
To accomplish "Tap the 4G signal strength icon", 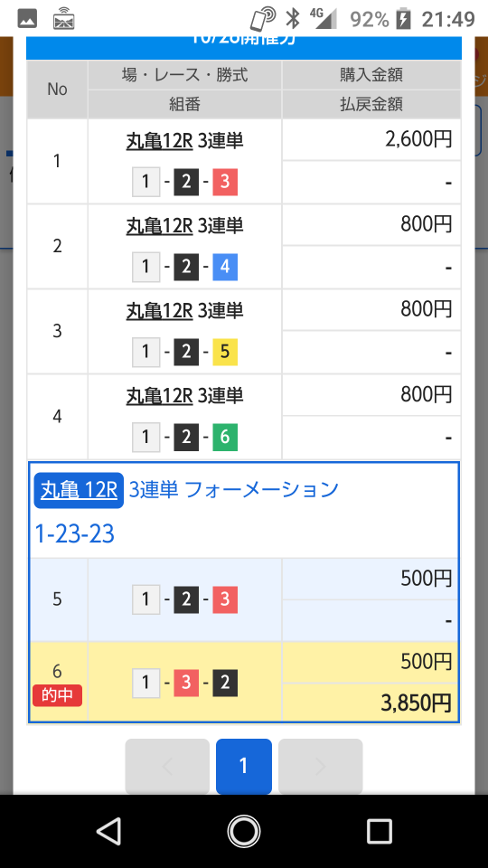I will [x=324, y=18].
